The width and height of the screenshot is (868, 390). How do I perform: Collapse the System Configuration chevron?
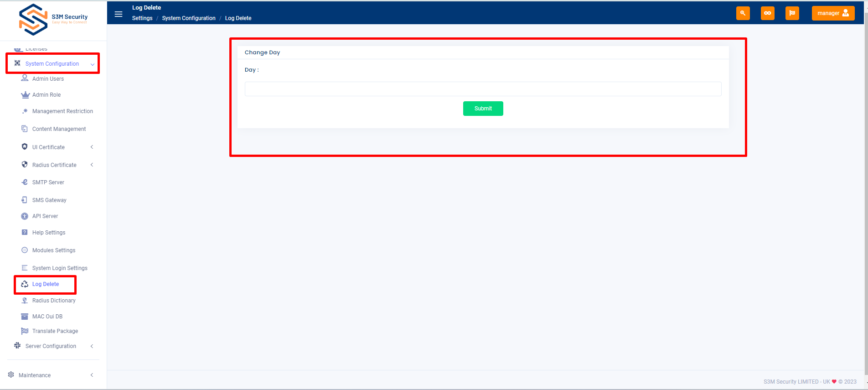click(93, 64)
